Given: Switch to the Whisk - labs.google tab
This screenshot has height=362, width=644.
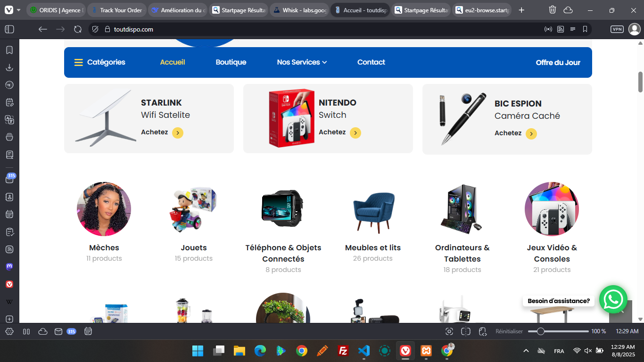Looking at the screenshot, I should coord(299,10).
